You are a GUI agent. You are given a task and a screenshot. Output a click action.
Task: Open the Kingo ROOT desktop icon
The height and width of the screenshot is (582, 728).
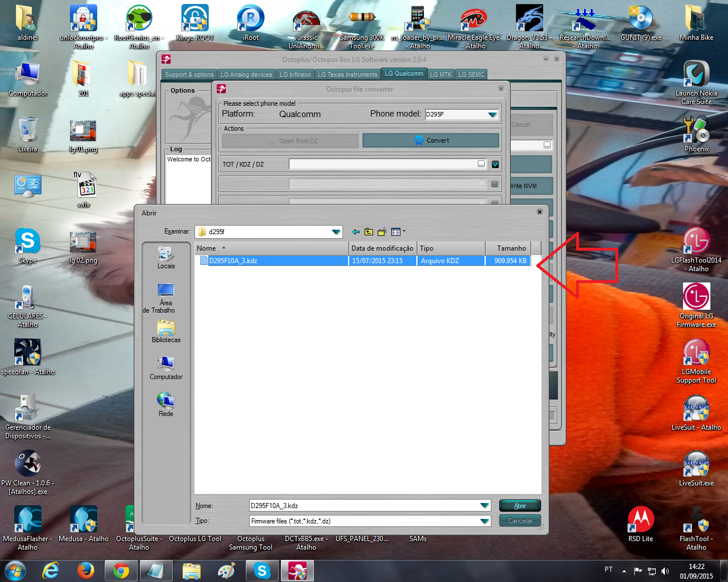(195, 23)
